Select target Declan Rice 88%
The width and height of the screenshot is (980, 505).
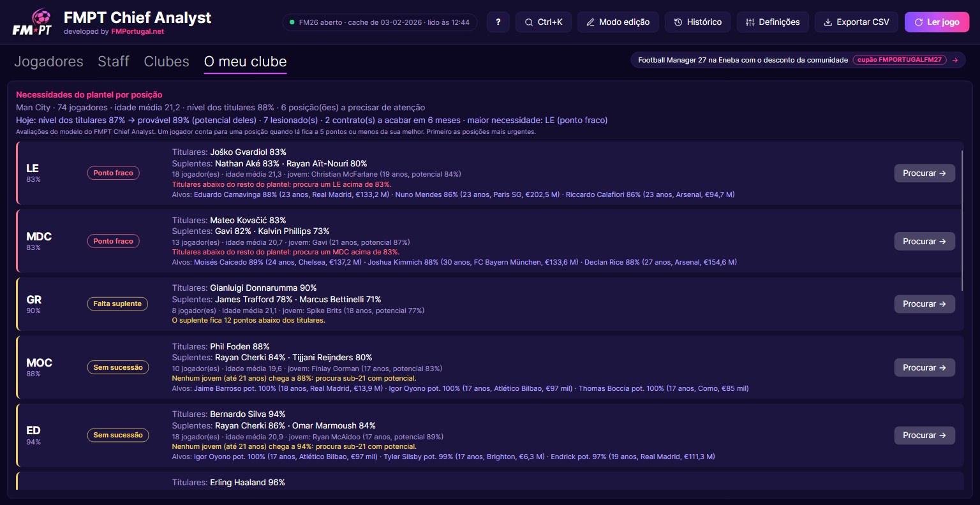(660, 262)
